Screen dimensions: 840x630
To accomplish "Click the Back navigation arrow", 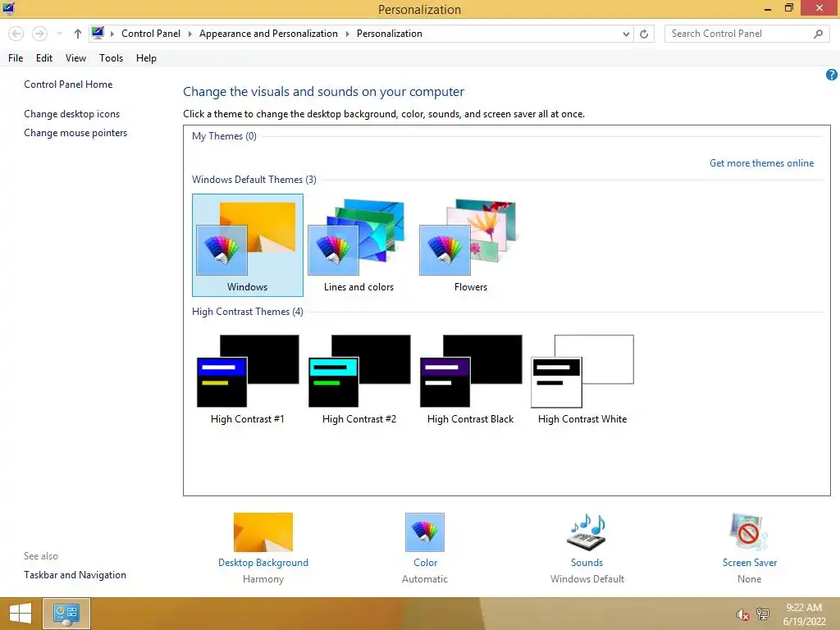I will point(16,34).
